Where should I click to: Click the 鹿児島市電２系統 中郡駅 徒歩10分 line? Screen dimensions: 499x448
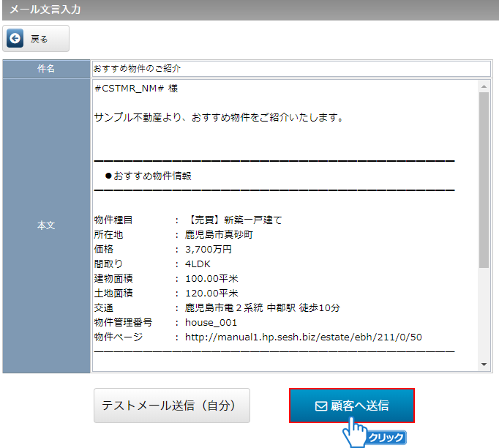[x=263, y=308]
